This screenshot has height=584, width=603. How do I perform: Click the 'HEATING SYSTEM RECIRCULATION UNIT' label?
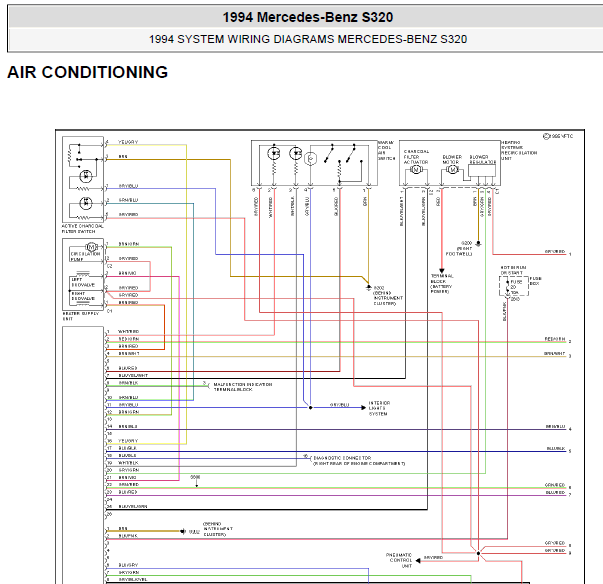click(519, 150)
